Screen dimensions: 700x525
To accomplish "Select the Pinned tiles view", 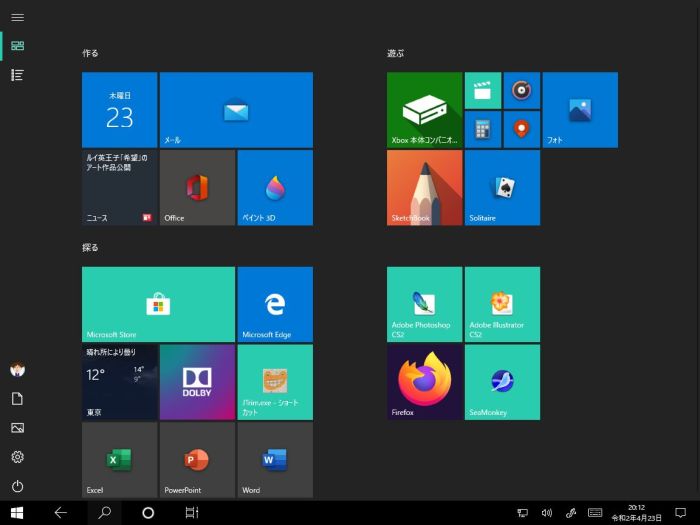I will coord(17,46).
